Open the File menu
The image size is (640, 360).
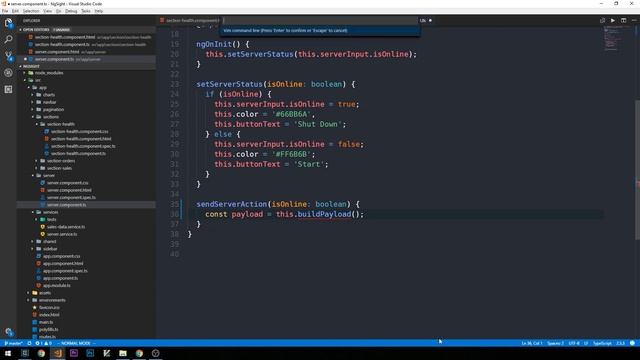pyautogui.click(x=5, y=11)
